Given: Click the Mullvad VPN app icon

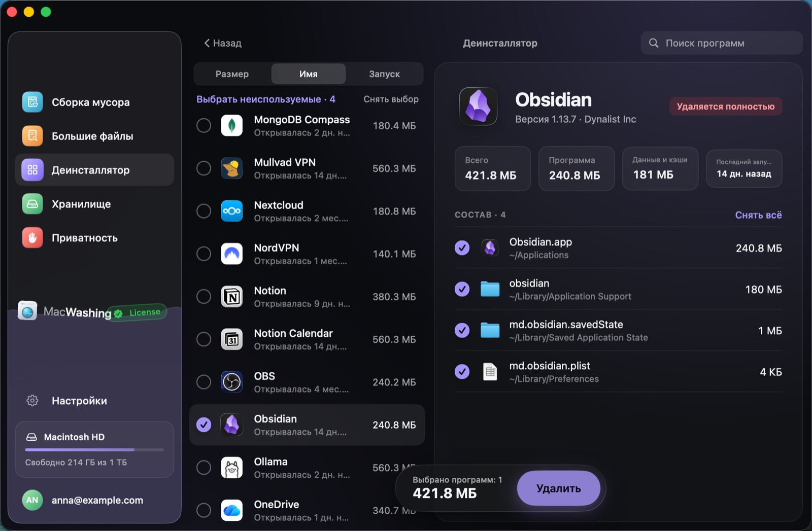Looking at the screenshot, I should 232,168.
